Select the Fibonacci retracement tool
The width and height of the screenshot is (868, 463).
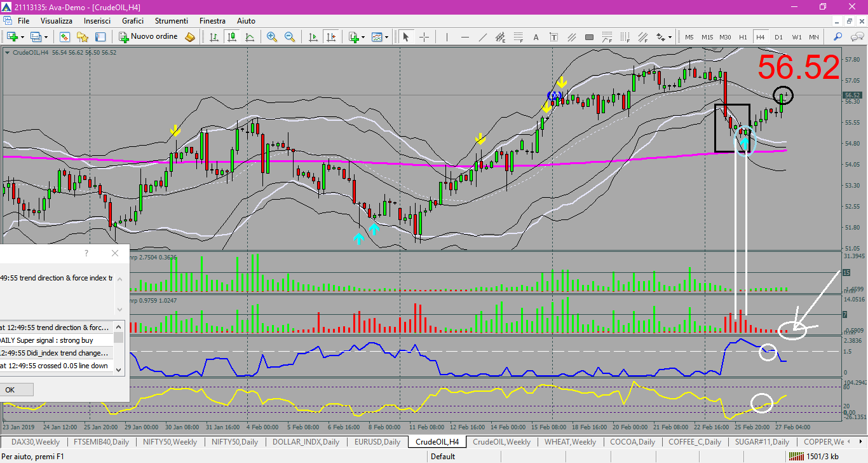tap(518, 37)
